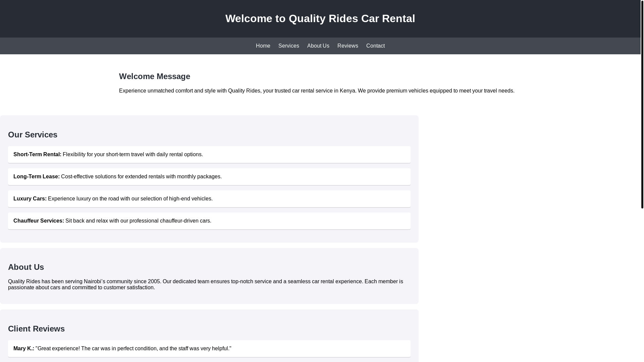Go to the Services navigation link
Screen dimensions: 644x362
288,46
